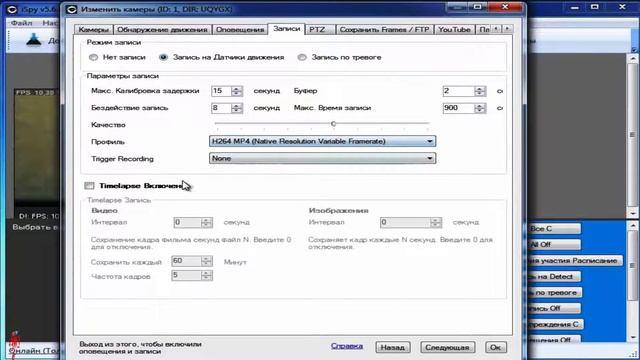
Task: Choose 'Запись по тревоге' recording mode
Action: pyautogui.click(x=302, y=58)
